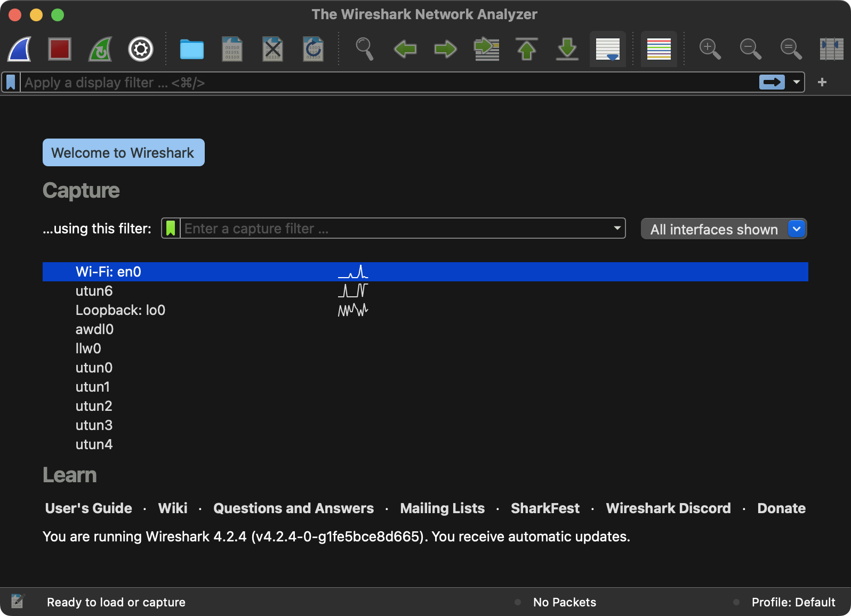Select the awdl0 interface
This screenshot has height=616, width=851.
426,329
